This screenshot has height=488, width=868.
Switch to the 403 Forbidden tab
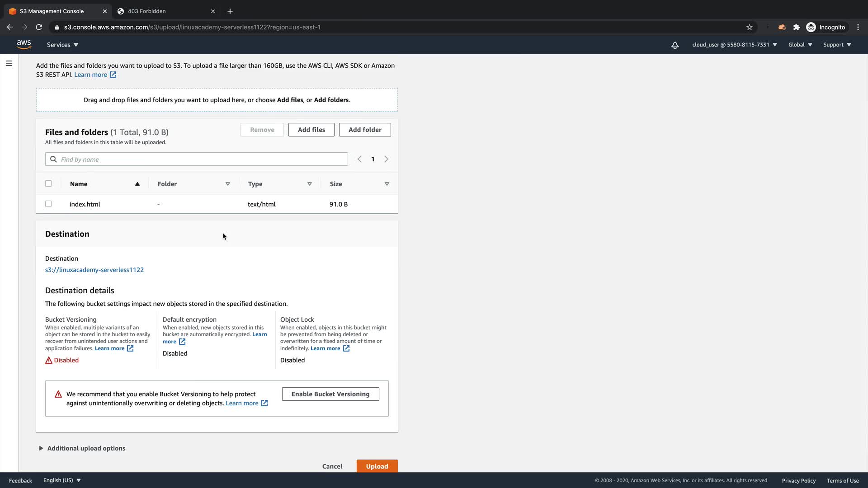tap(146, 11)
